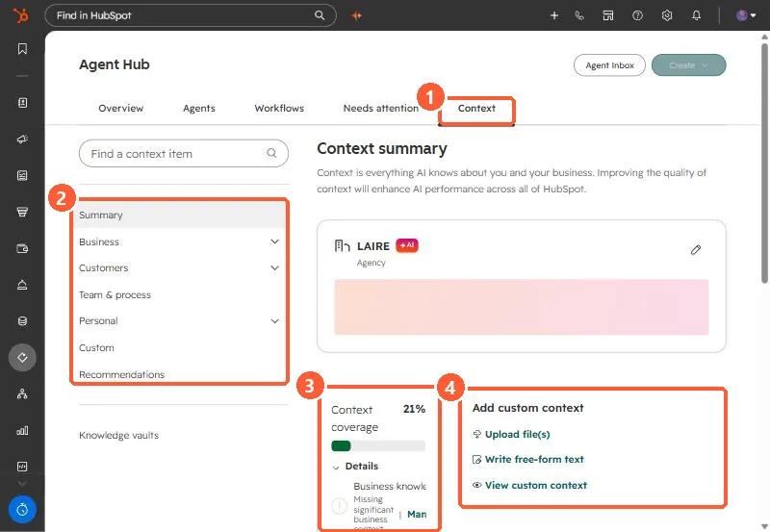Viewport: 770px width, 532px height.
Task: Open the Agent Inbox button
Action: tap(609, 65)
